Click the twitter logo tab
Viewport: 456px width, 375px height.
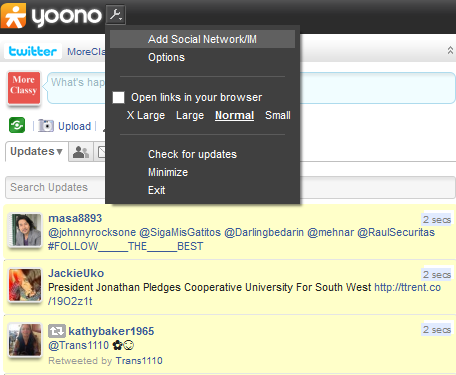click(x=33, y=51)
